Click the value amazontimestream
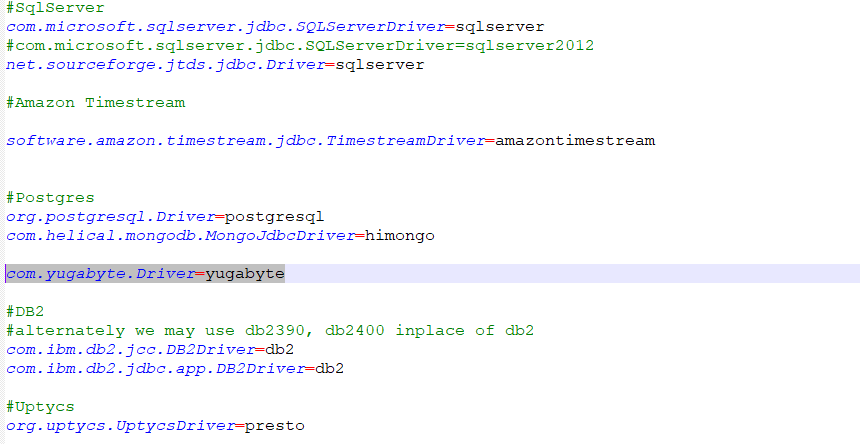Viewport: 860px width, 444px height. point(575,140)
